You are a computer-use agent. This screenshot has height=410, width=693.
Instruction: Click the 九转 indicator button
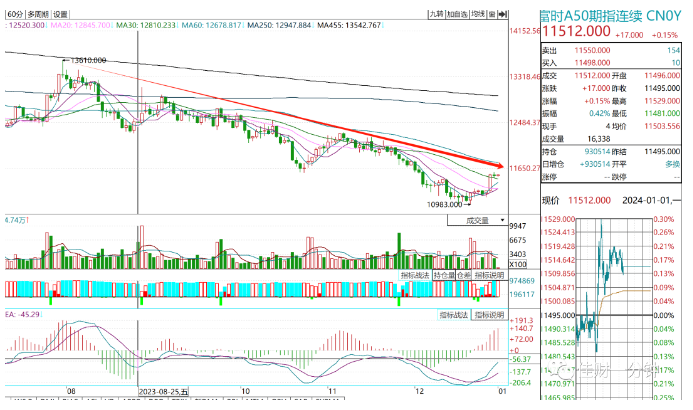pos(437,14)
